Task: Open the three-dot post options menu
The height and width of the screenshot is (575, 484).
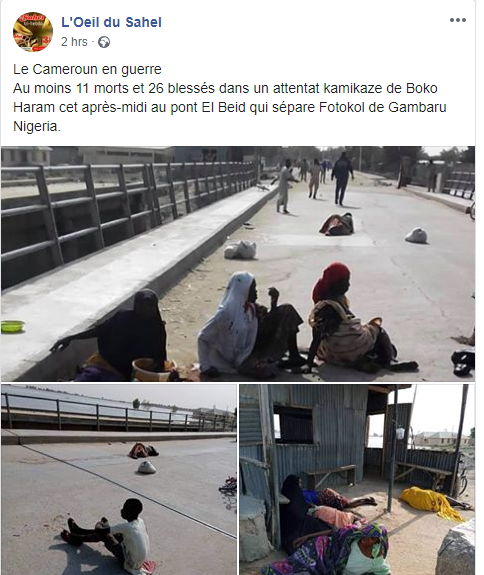Action: click(458, 20)
